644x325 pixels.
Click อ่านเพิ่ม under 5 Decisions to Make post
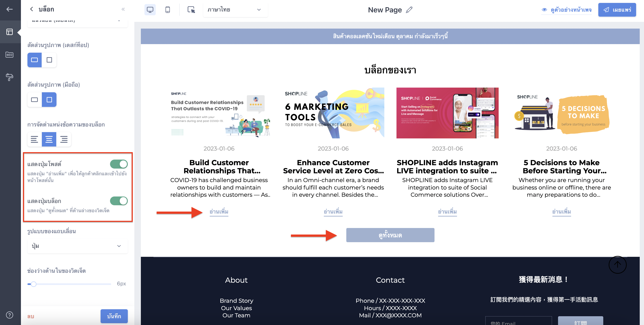pyautogui.click(x=561, y=212)
